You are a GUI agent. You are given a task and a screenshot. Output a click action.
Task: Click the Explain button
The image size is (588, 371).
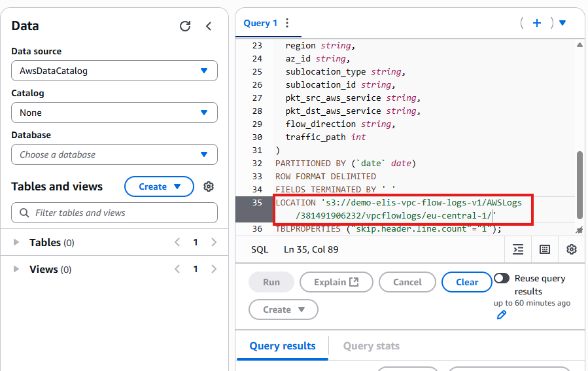(x=336, y=282)
